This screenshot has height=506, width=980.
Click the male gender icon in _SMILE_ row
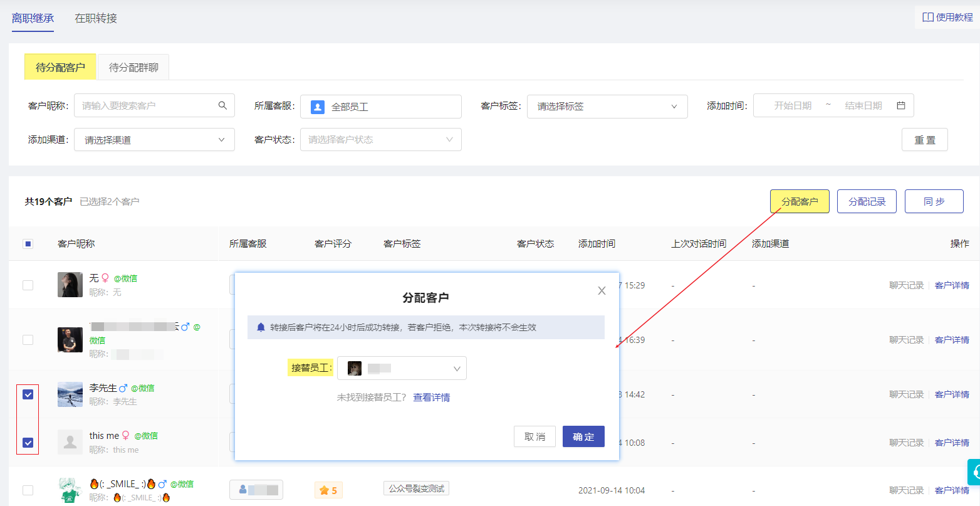(162, 484)
